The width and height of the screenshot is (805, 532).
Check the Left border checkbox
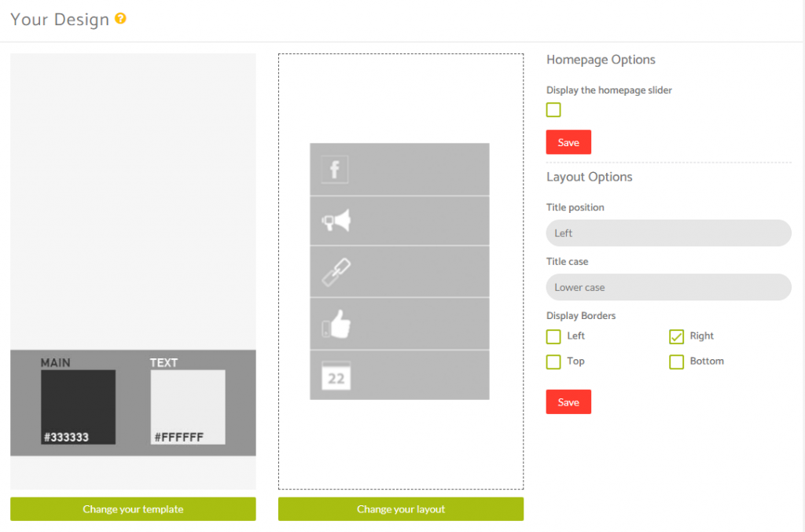coord(553,336)
